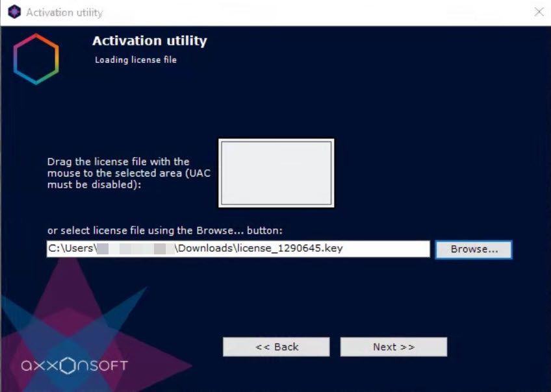The image size is (551, 392).
Task: Click the empty title bar area
Action: 316,12
